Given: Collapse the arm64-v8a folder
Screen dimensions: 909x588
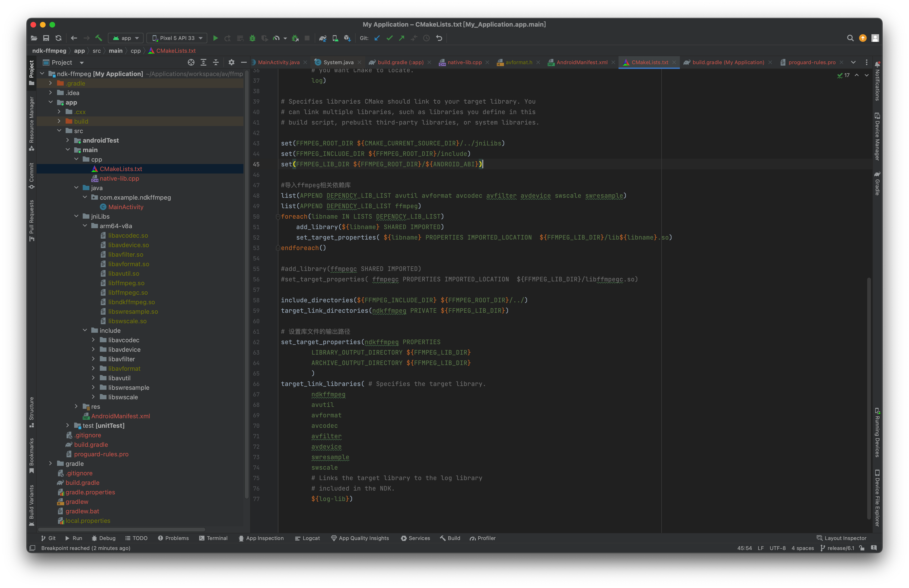Looking at the screenshot, I should pos(85,226).
